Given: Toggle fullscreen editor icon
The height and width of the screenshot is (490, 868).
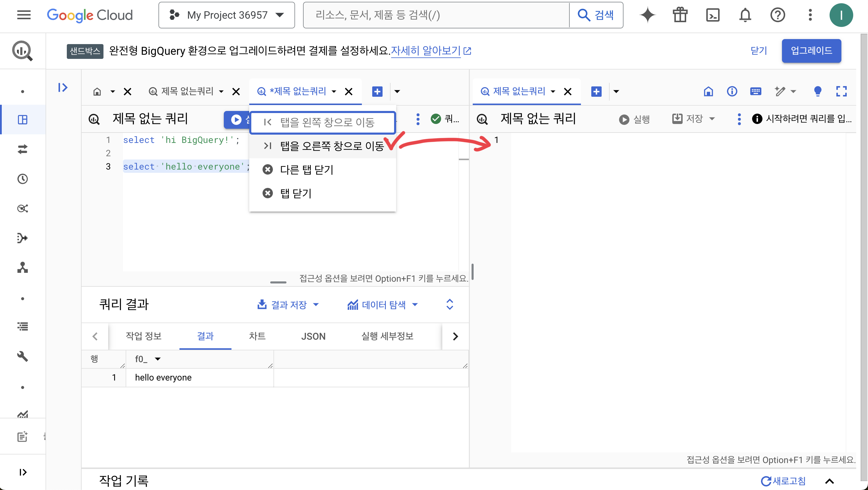Looking at the screenshot, I should tap(841, 91).
